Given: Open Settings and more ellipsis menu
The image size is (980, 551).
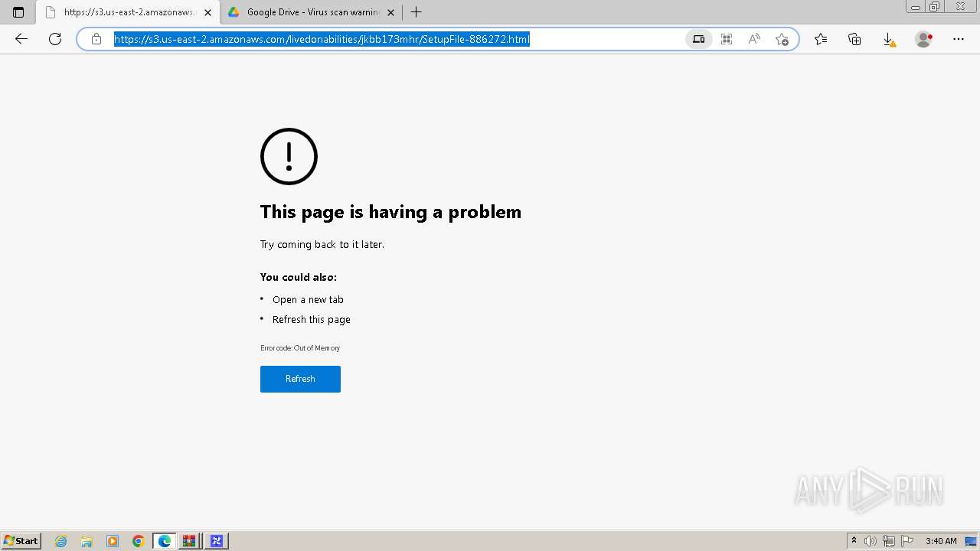Looking at the screenshot, I should point(959,39).
